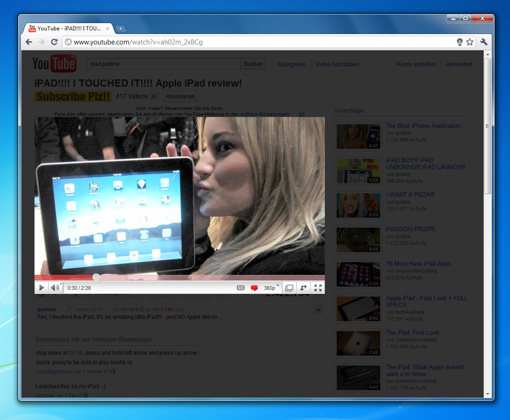Open Apple iPad - First Look + FULL SPECS

pyautogui.click(x=427, y=301)
